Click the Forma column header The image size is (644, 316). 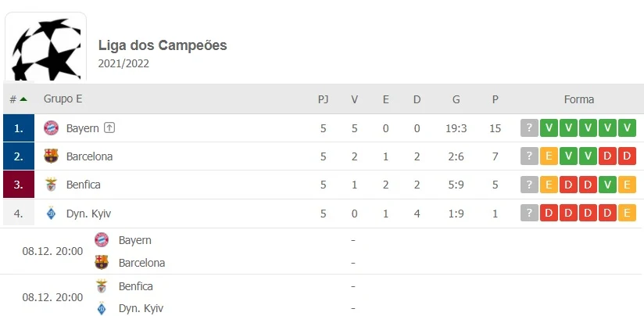[x=578, y=99]
